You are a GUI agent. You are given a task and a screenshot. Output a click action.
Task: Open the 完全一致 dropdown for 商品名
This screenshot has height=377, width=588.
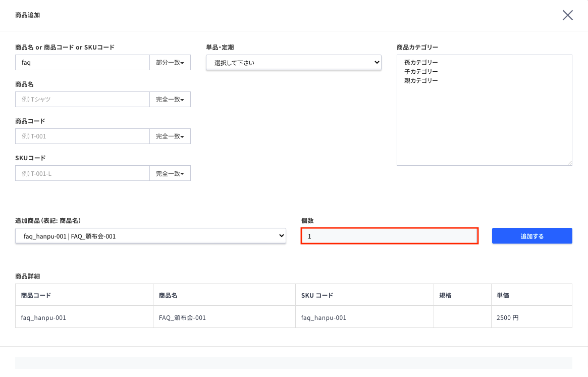click(x=170, y=100)
